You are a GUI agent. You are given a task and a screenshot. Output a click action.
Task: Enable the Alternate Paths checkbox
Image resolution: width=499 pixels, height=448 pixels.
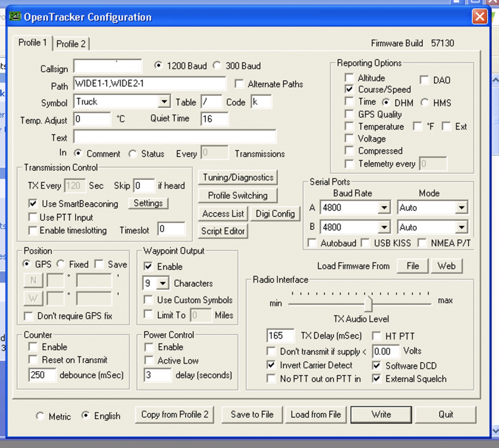pos(239,84)
